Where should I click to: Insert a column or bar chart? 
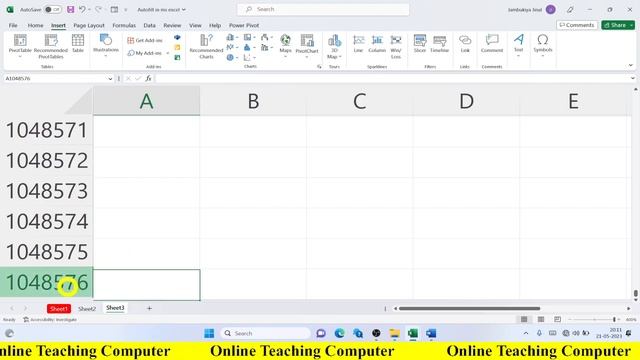coord(232,38)
